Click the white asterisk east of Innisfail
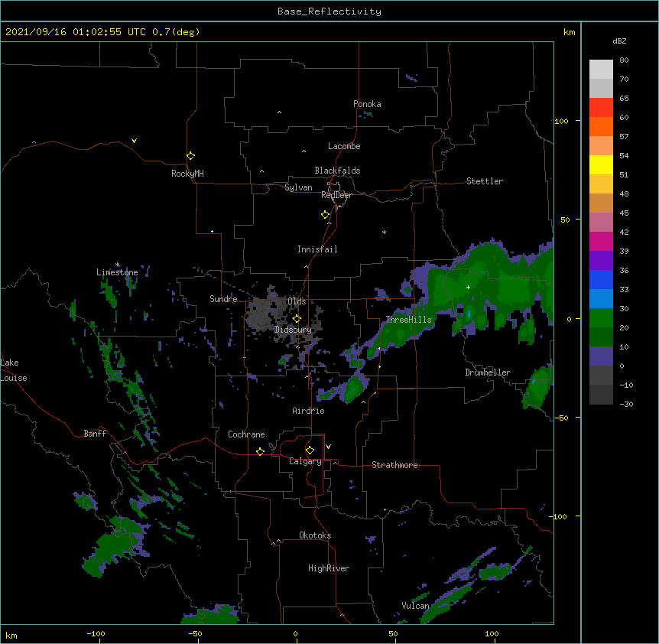659x644 pixels. coord(384,232)
